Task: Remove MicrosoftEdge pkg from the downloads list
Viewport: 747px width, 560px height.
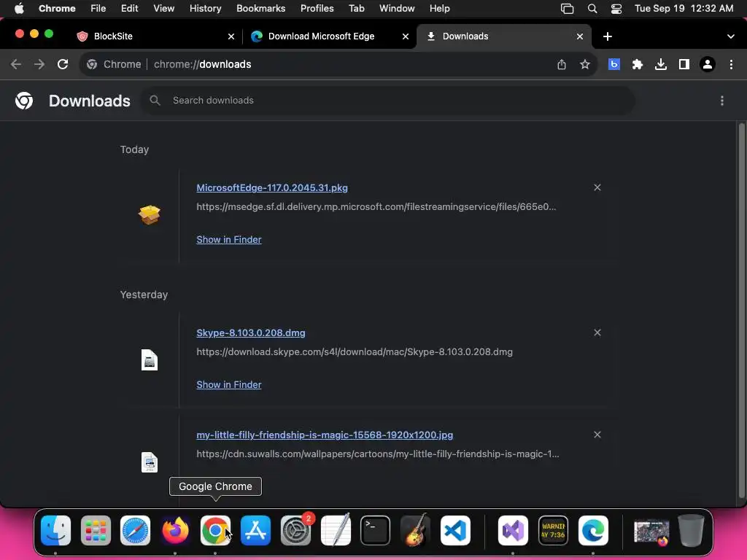Action: click(x=597, y=187)
